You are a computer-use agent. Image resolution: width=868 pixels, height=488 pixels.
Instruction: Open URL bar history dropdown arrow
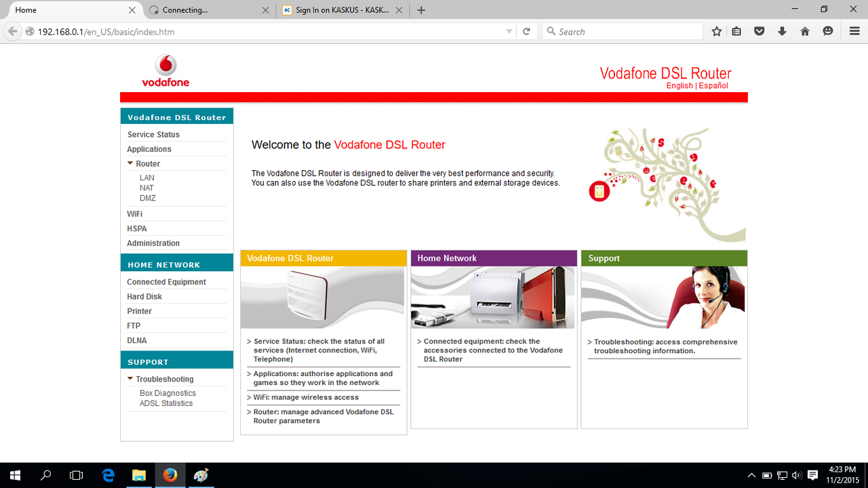(509, 31)
